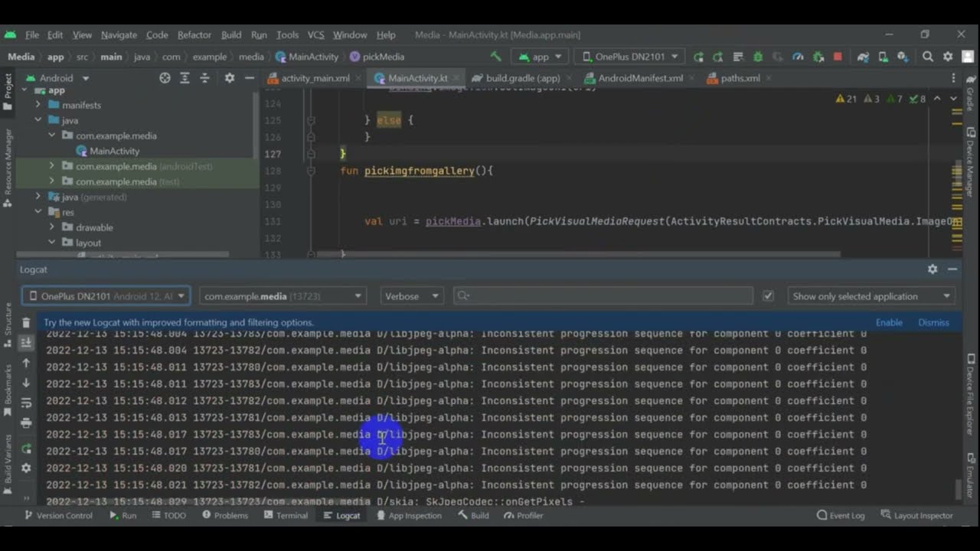Click the logcat Print icon
Screen dimensions: 980x551
26,422
